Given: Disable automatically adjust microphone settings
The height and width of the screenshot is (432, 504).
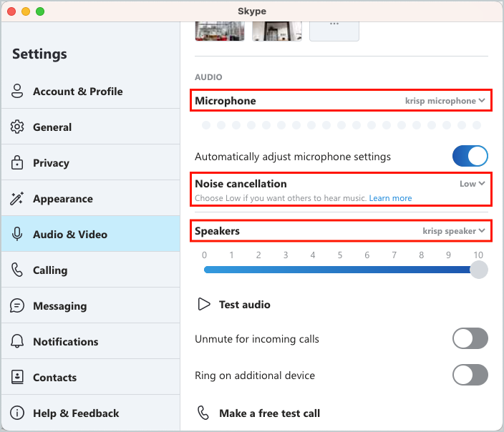Looking at the screenshot, I should (470, 156).
